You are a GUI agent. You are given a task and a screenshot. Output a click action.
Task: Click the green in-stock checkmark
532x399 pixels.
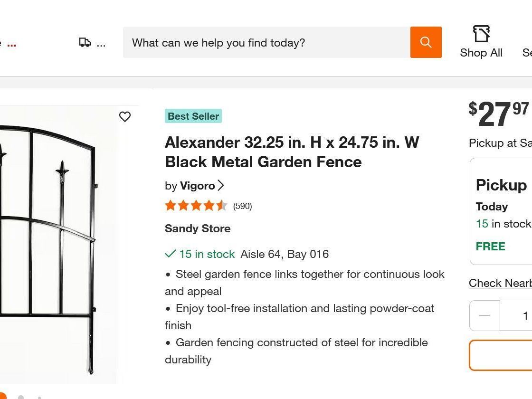coord(170,254)
